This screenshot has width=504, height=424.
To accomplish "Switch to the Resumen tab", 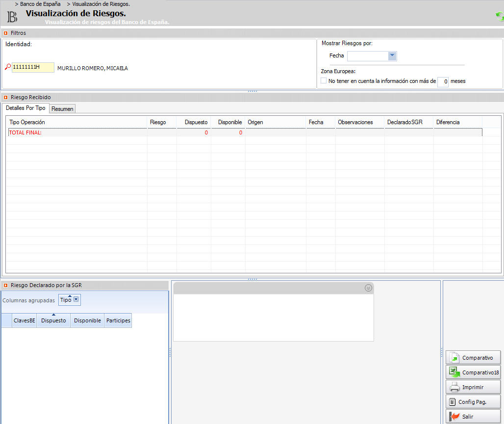I will (x=62, y=109).
